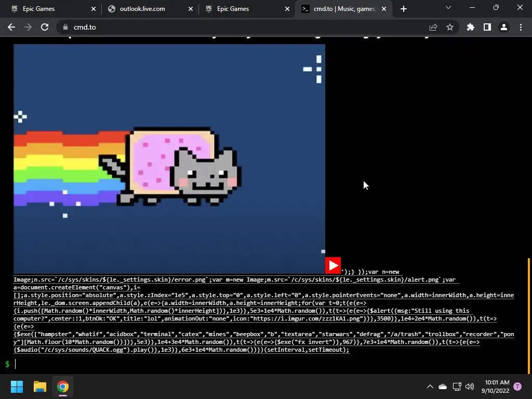Click the greyed-out forward arrow

coord(28,27)
